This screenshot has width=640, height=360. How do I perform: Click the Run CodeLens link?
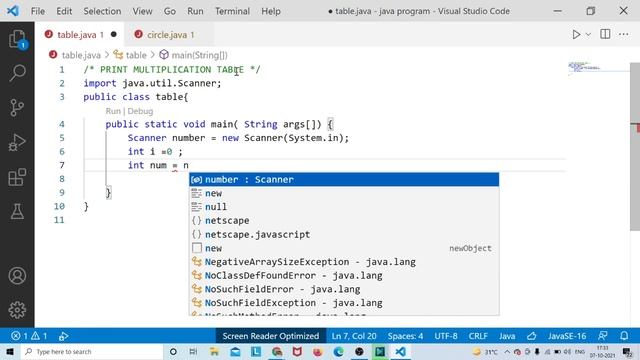(113, 111)
